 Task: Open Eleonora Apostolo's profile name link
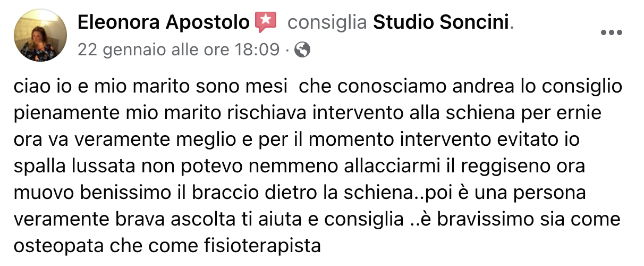click(163, 22)
